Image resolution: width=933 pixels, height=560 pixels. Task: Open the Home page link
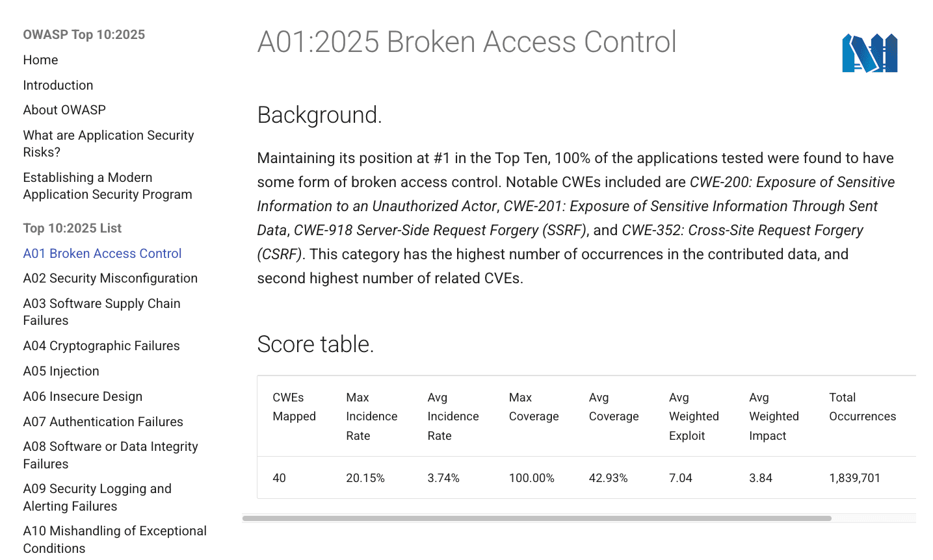click(40, 60)
